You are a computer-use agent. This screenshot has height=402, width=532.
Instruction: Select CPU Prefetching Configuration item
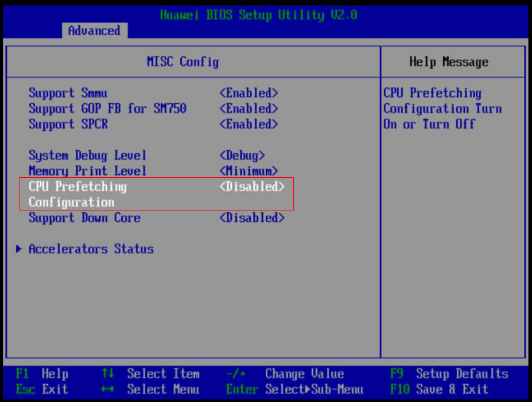tap(157, 194)
